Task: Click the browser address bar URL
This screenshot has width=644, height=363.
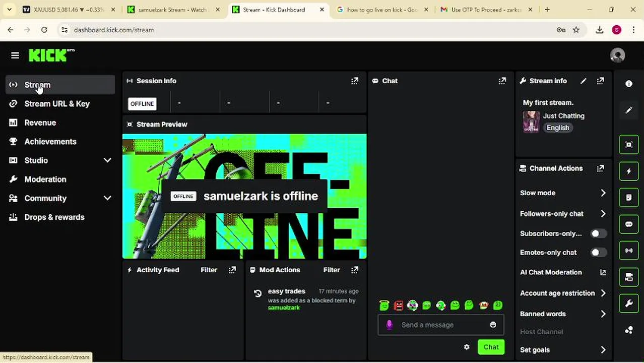Action: pyautogui.click(x=114, y=30)
